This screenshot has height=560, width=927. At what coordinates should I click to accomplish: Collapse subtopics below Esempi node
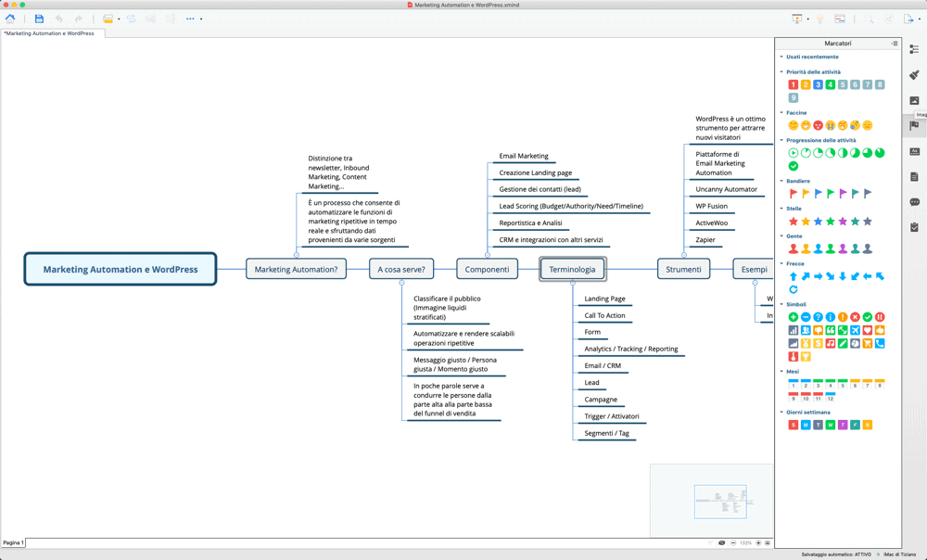pos(755,283)
